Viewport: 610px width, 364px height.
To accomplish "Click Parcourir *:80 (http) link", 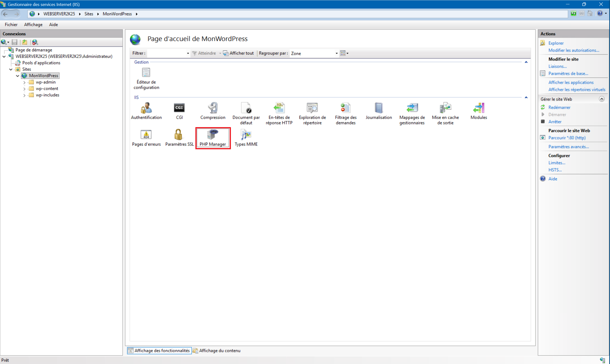I will pyautogui.click(x=567, y=138).
